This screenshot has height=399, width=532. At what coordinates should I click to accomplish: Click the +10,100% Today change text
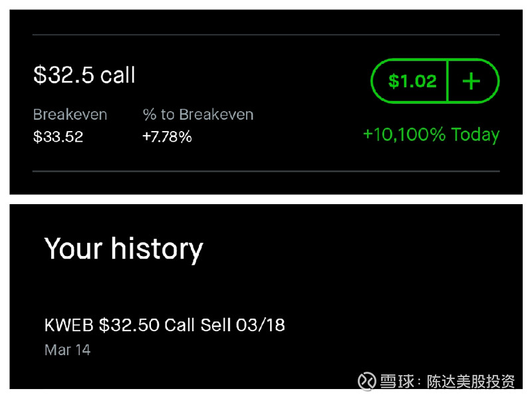pos(431,135)
